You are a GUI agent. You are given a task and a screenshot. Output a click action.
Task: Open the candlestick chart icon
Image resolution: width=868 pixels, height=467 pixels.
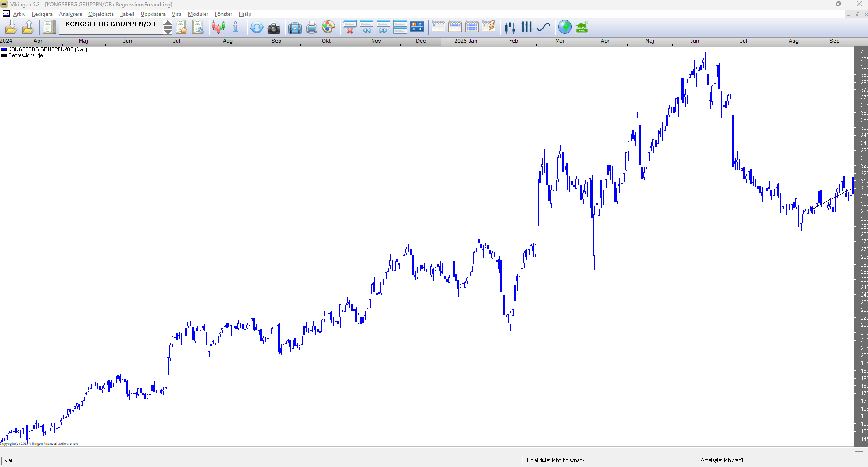click(x=219, y=28)
